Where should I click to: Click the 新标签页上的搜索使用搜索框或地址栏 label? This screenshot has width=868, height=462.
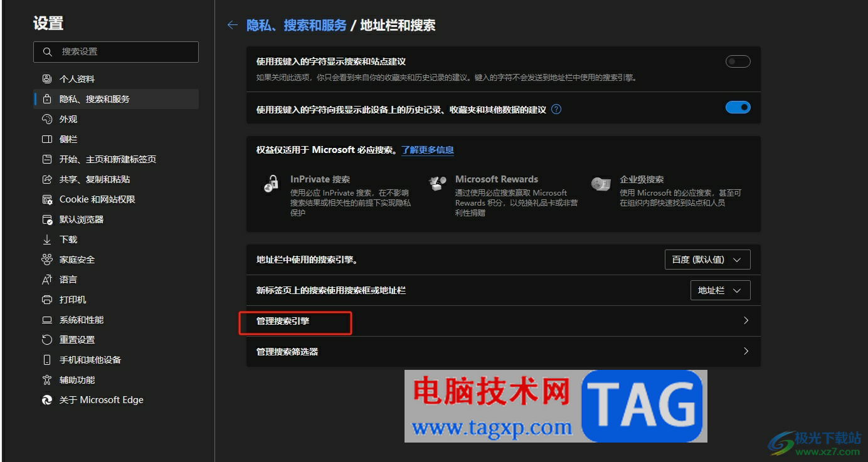pyautogui.click(x=331, y=290)
